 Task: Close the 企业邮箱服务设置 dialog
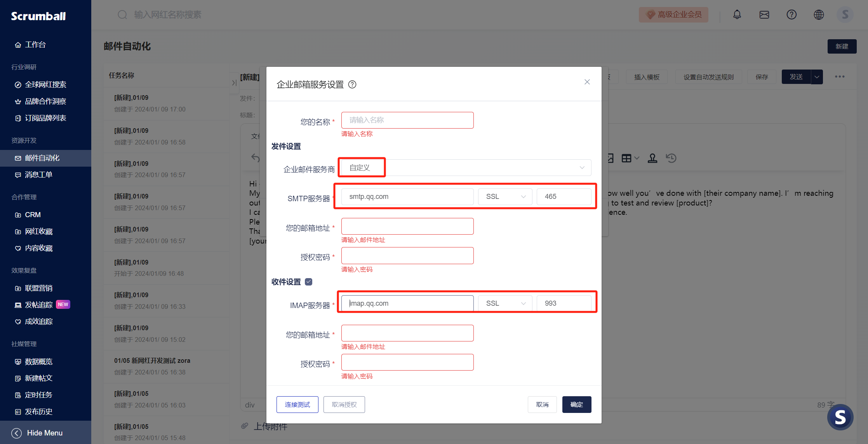coord(587,82)
